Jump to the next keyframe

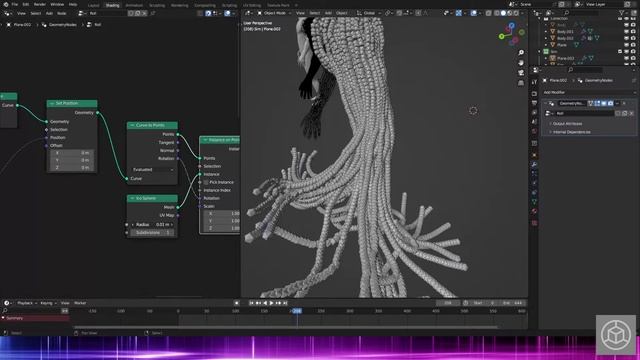(278, 303)
